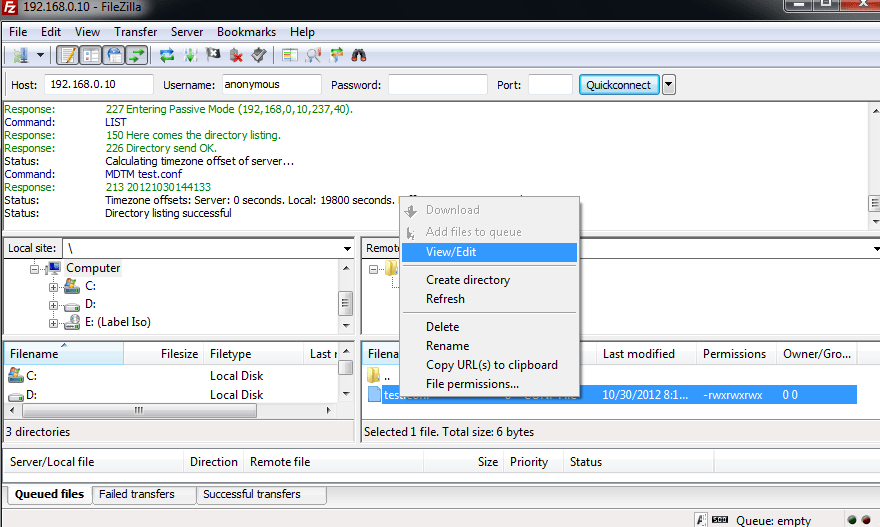Choose Refresh in context menu
Image resolution: width=880 pixels, height=527 pixels.
tap(489, 299)
